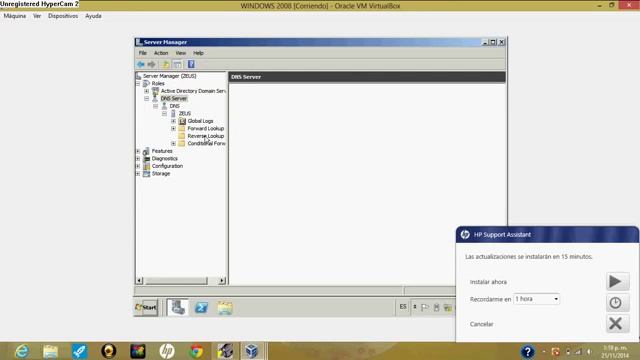
Task: Open the File menu in Server Manager
Action: pyautogui.click(x=142, y=53)
